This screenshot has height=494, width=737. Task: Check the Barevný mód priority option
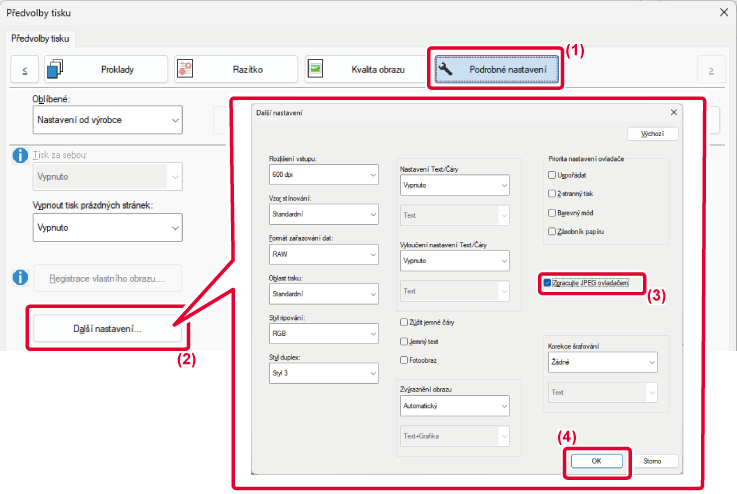pyautogui.click(x=553, y=212)
